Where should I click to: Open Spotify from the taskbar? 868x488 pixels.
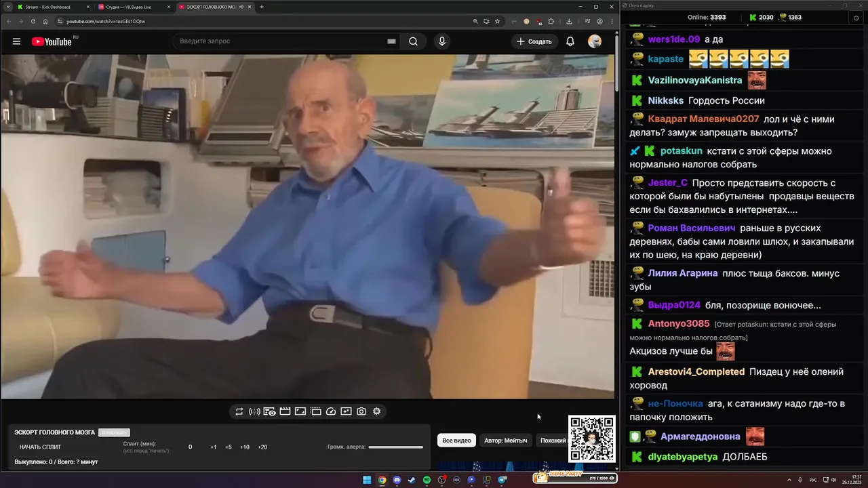427,480
